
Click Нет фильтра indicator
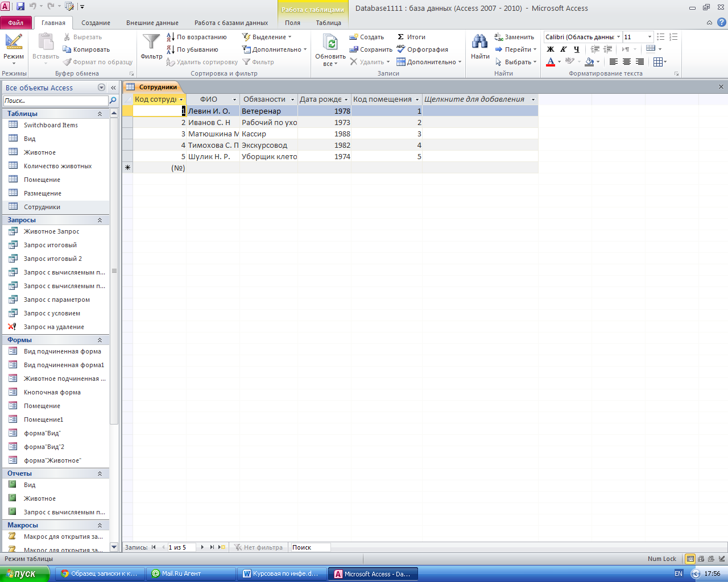pos(258,547)
